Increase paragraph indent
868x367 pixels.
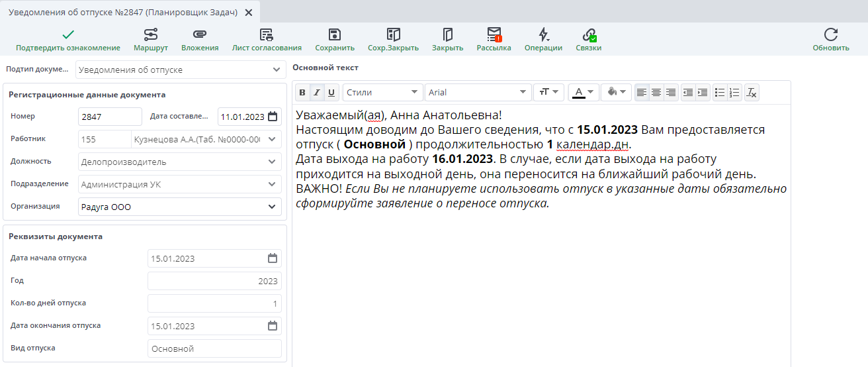pyautogui.click(x=703, y=93)
